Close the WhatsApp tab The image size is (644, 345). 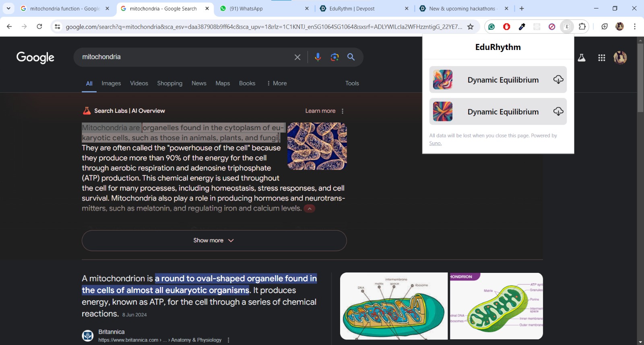307,8
